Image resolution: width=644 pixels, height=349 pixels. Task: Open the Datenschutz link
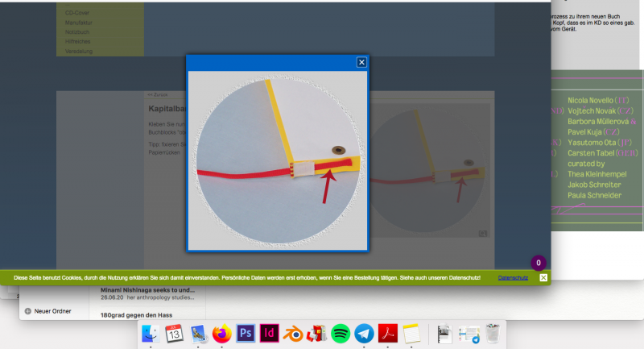tap(513, 278)
